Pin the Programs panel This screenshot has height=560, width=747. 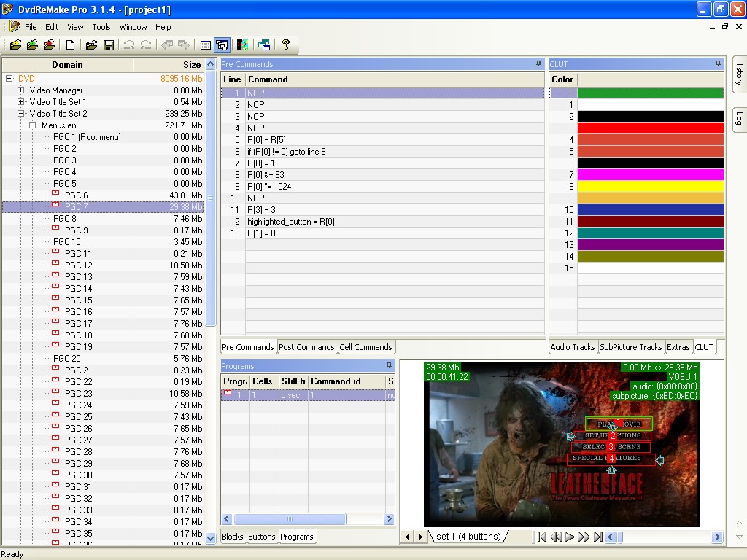click(390, 366)
